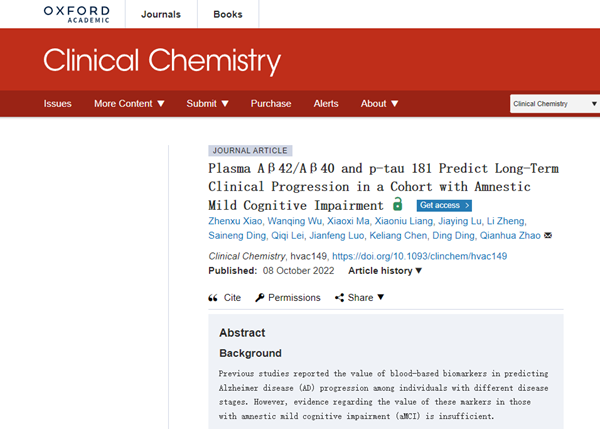
Task: Open the article DOI link
Action: 419,256
